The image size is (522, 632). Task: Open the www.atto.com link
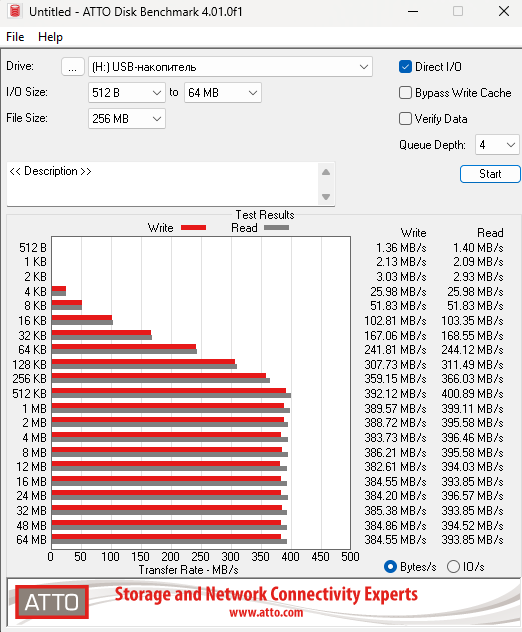point(266,613)
